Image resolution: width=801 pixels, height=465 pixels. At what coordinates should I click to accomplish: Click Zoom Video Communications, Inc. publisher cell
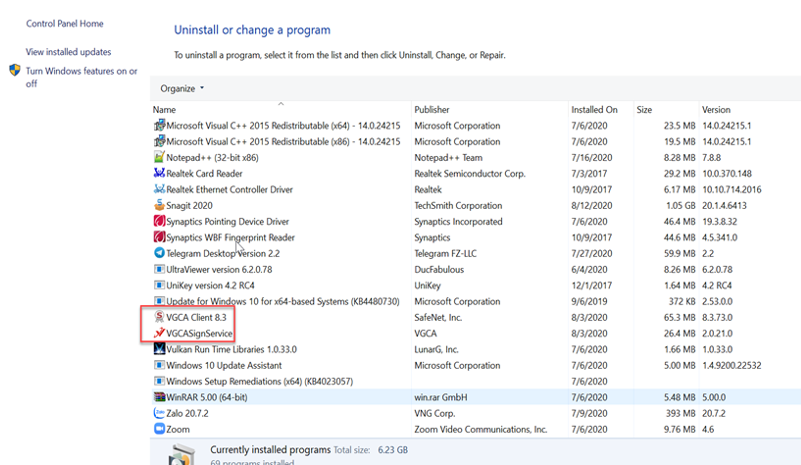[481, 429]
